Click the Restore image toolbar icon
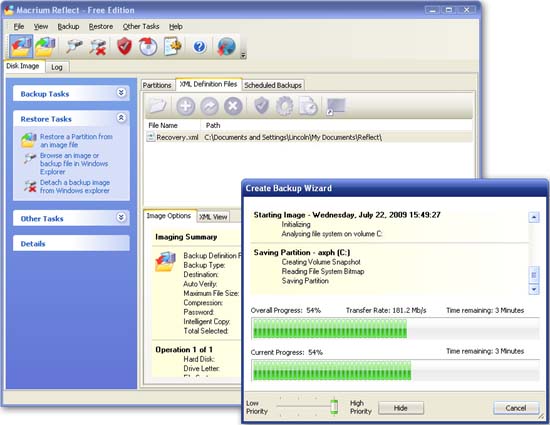 tap(45, 46)
